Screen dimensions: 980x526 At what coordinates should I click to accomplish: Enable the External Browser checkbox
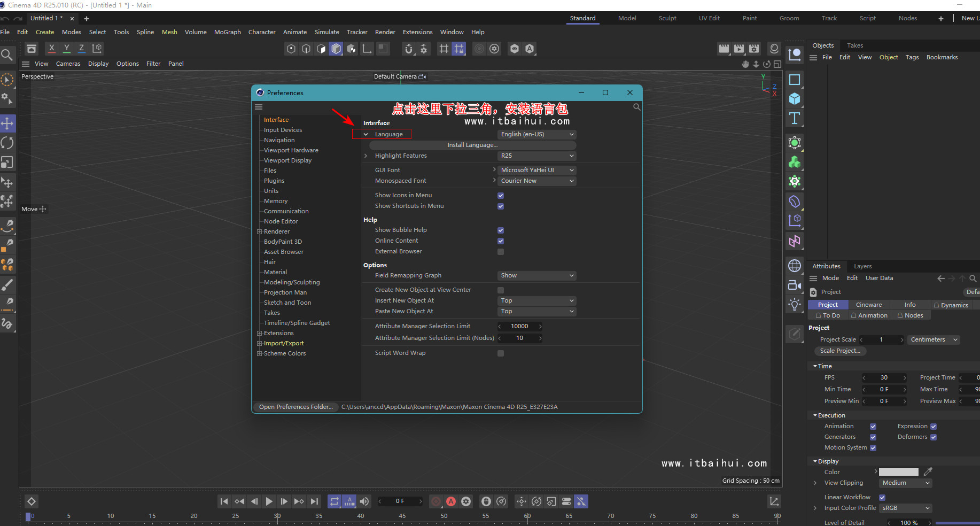coord(501,251)
